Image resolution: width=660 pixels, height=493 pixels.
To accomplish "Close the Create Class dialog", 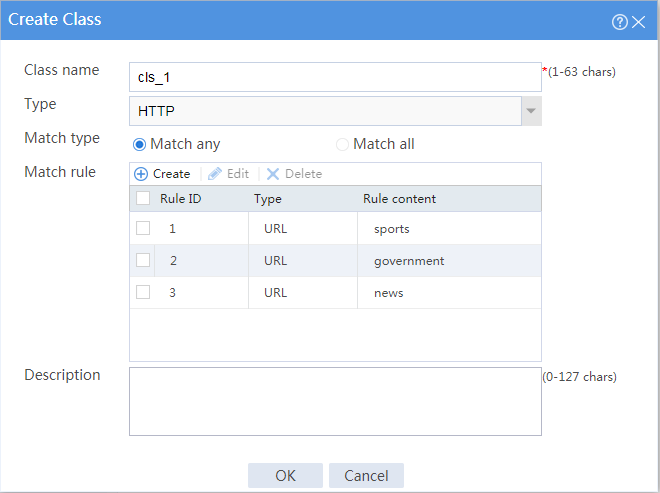I will [639, 22].
